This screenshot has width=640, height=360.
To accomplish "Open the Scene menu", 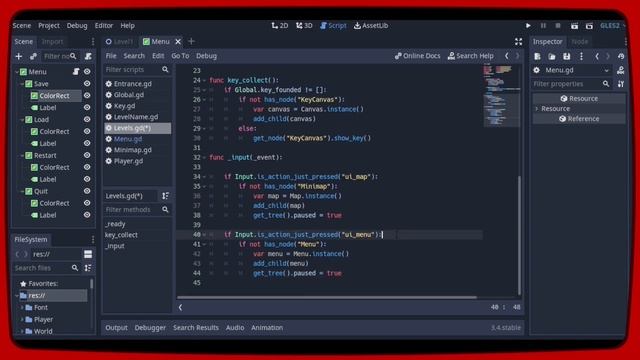I will point(22,25).
